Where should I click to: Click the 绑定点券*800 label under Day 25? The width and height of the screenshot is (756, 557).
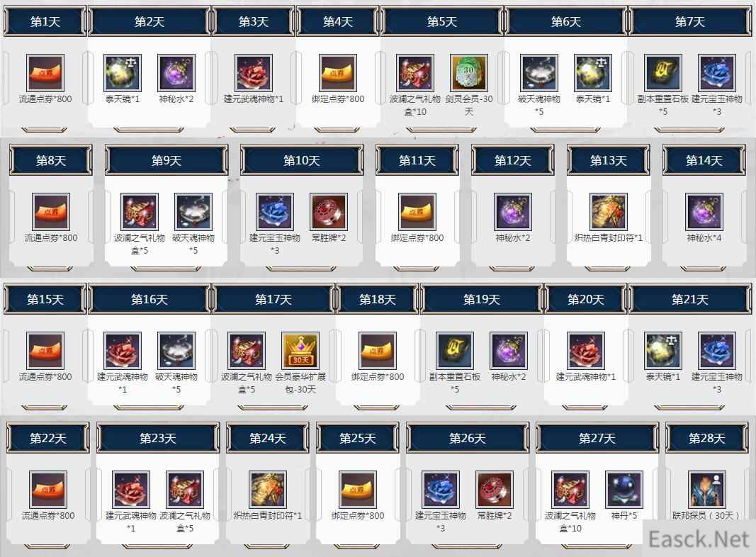(358, 515)
